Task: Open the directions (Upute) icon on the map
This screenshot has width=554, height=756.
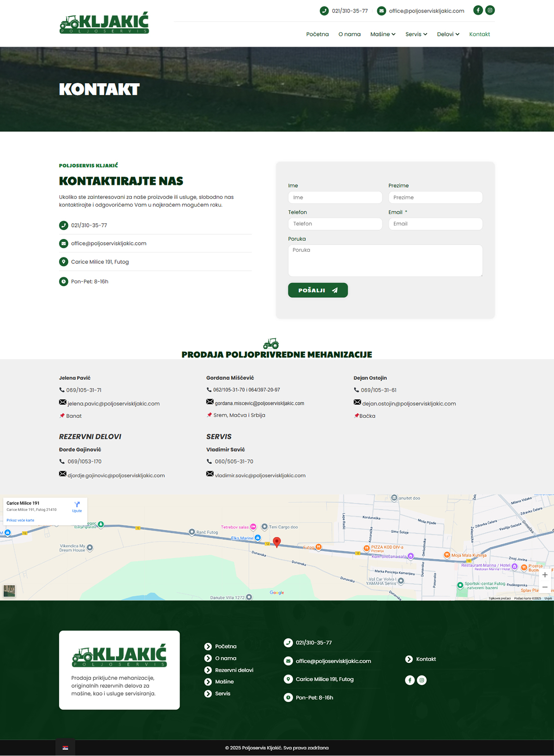Action: tap(77, 505)
